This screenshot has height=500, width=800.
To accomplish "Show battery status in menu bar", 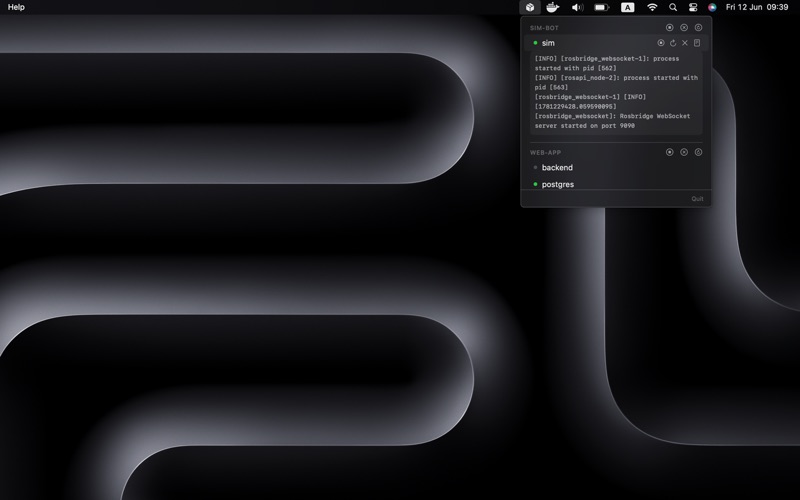I will point(602,7).
